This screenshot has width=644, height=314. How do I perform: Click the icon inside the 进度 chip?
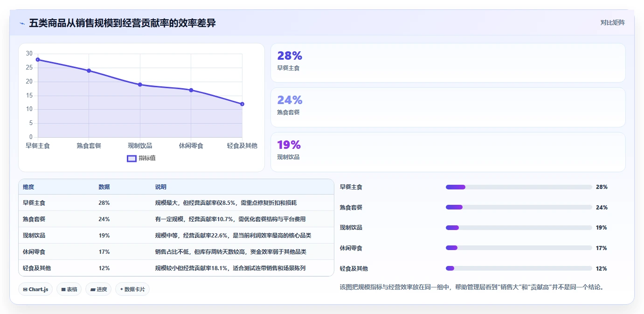click(x=93, y=290)
